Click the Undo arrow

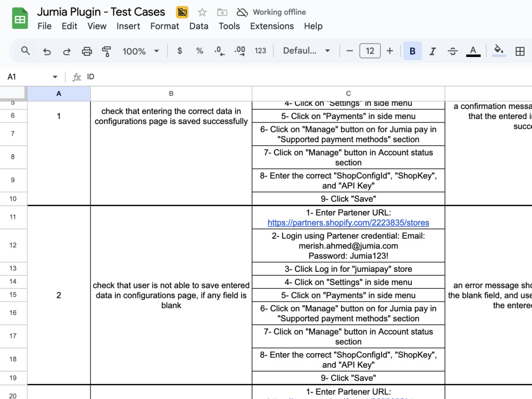[47, 51]
